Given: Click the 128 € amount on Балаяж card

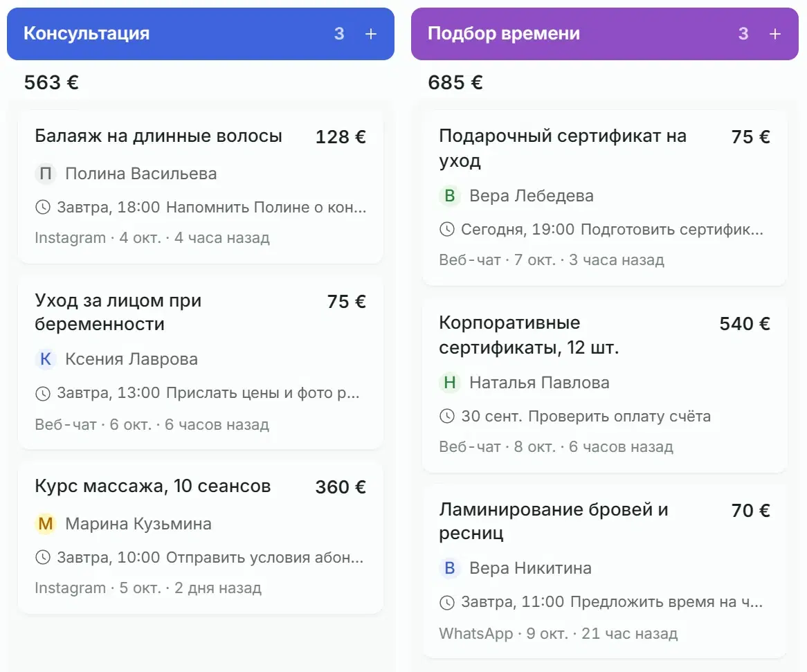Looking at the screenshot, I should [341, 137].
